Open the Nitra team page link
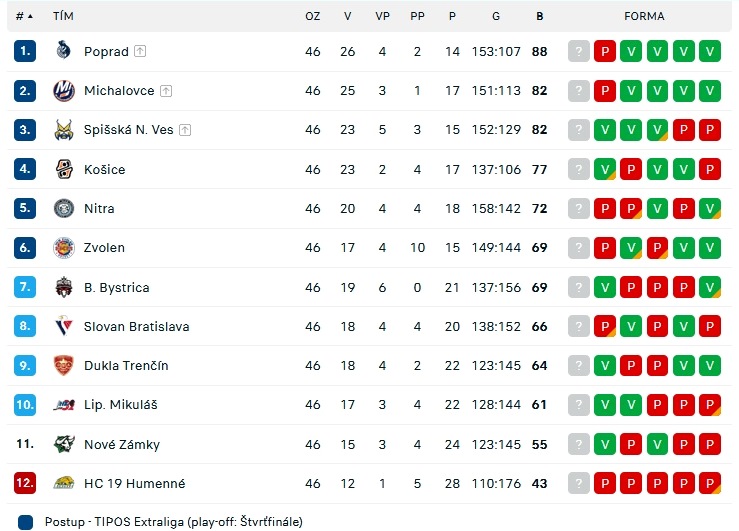This screenshot has height=531, width=739. coord(99,208)
